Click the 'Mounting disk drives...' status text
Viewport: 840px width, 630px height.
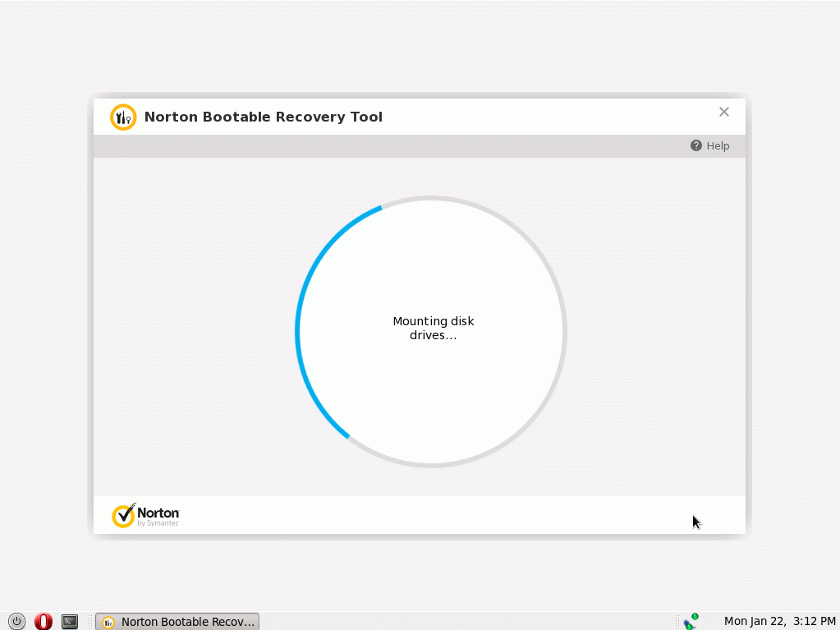pos(433,328)
